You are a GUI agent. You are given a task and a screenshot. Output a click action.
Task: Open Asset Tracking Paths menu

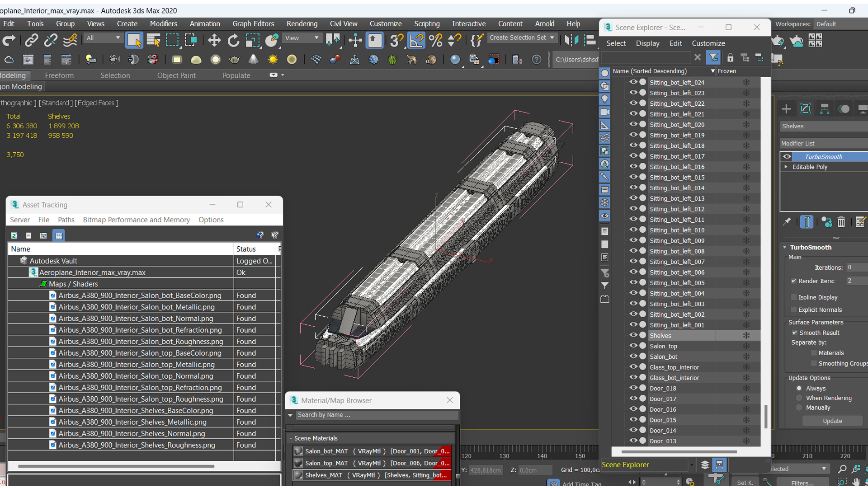pyautogui.click(x=66, y=220)
